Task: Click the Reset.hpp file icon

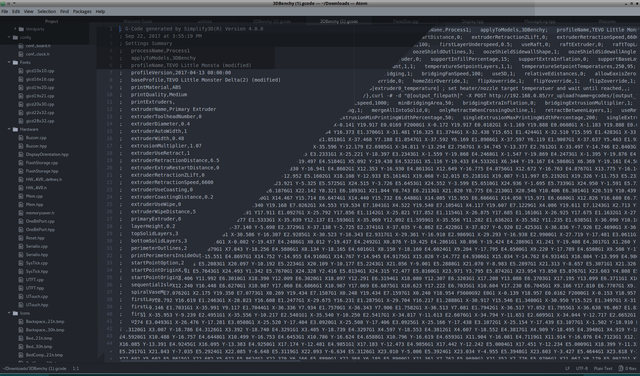Action: (x=21, y=238)
